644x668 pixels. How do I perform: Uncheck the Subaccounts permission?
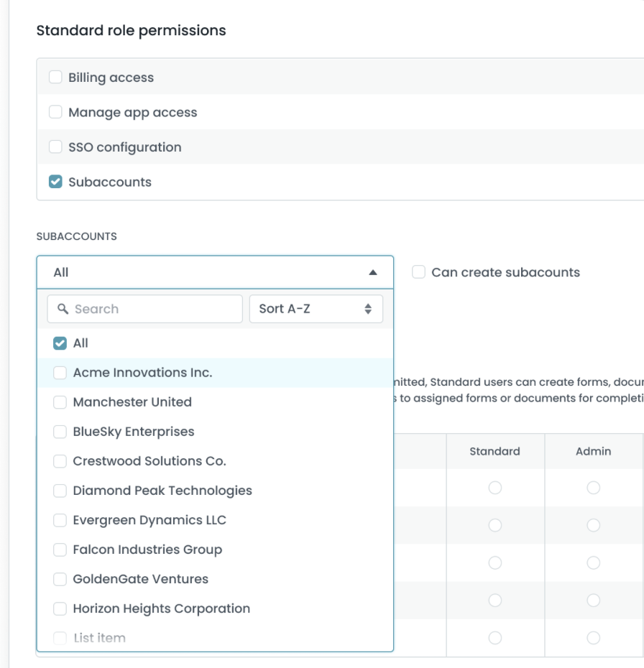coord(55,182)
